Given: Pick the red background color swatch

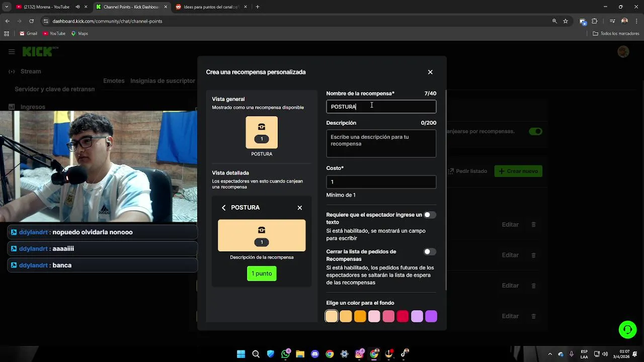Looking at the screenshot, I should (403, 316).
